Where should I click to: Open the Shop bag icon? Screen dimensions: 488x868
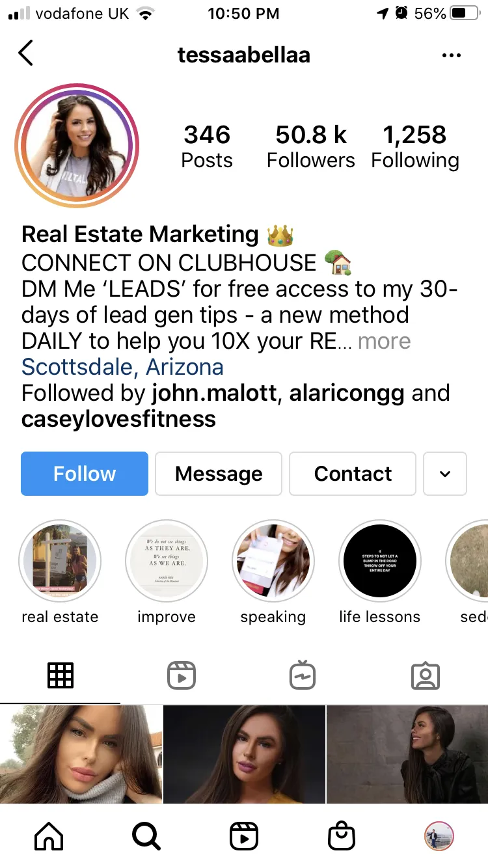click(342, 835)
